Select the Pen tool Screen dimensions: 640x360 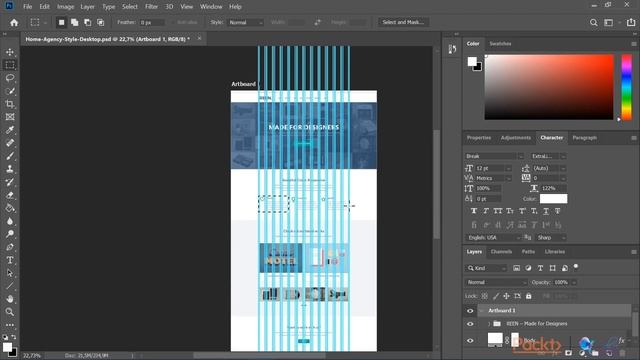pos(10,247)
